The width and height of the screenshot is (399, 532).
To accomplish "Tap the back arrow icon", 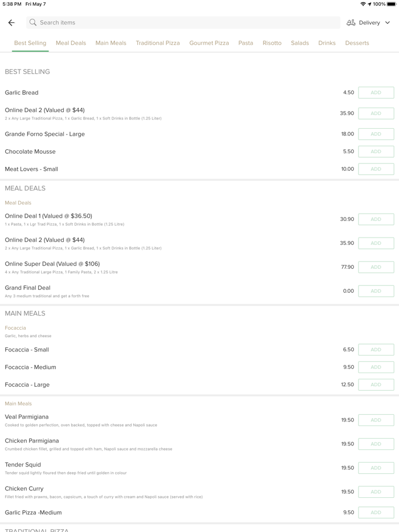I will 11,23.
